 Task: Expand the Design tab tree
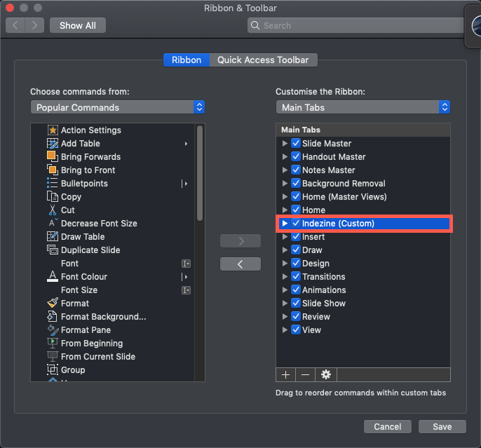[x=285, y=263]
